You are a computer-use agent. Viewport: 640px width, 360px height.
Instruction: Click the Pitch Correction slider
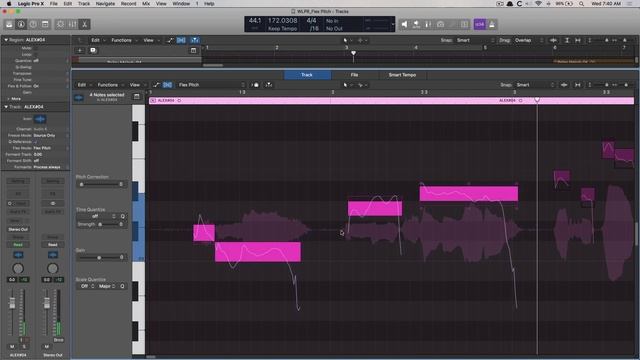click(x=101, y=184)
